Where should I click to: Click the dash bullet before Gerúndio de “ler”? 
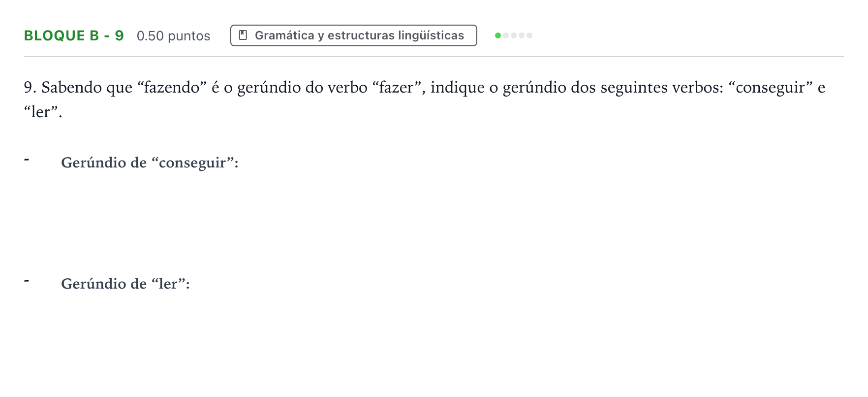point(27,281)
